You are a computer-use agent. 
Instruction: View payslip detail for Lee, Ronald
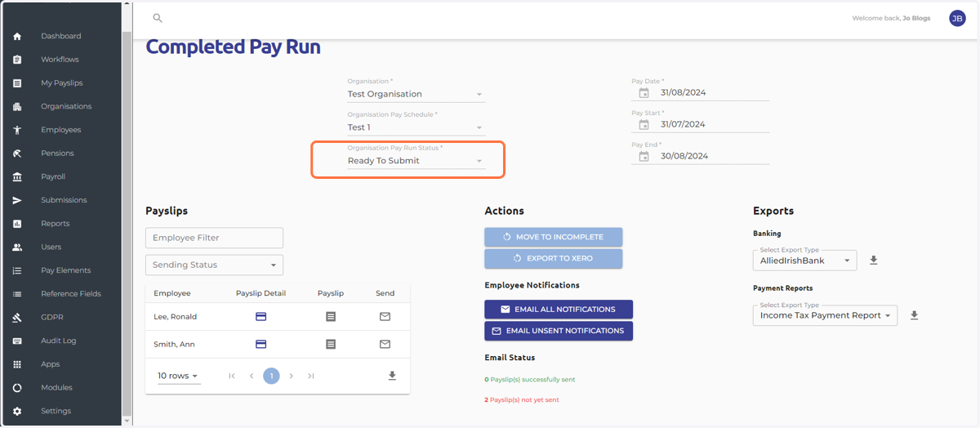click(261, 317)
